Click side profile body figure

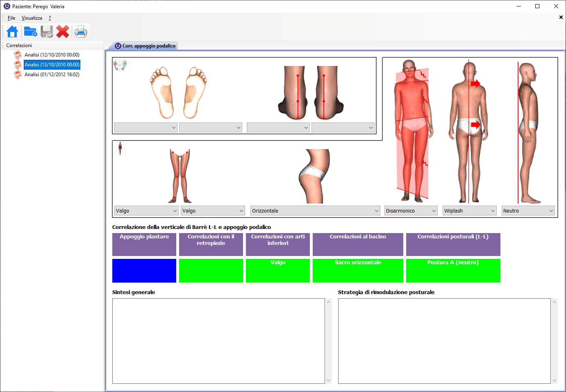click(528, 132)
